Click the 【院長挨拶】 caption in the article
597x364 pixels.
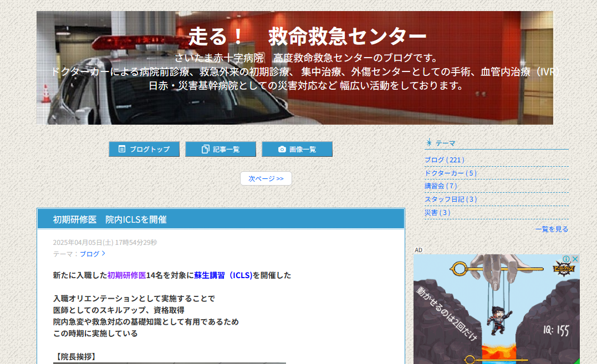coord(75,356)
